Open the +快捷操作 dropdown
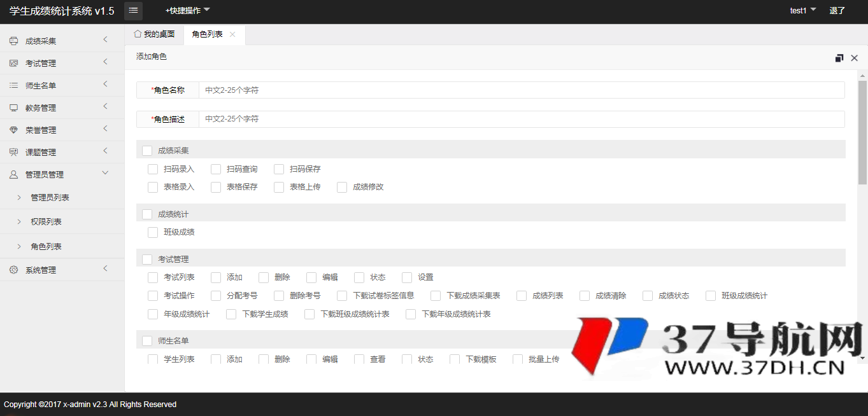This screenshot has width=868, height=416. click(x=185, y=10)
